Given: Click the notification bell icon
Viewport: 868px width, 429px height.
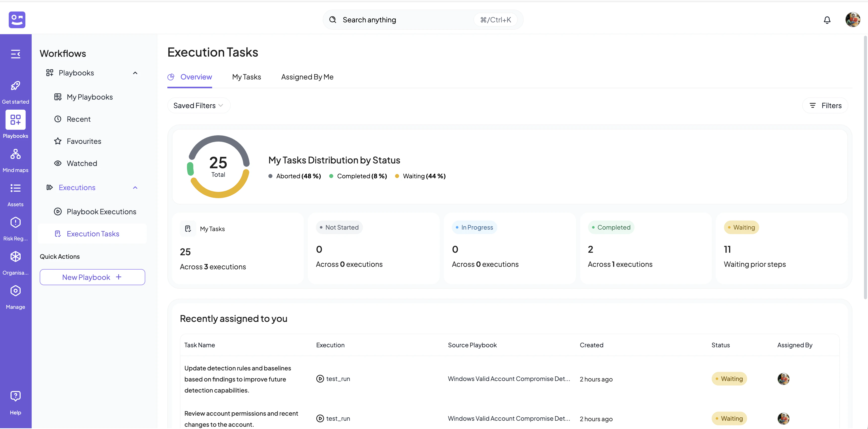Looking at the screenshot, I should (827, 20).
